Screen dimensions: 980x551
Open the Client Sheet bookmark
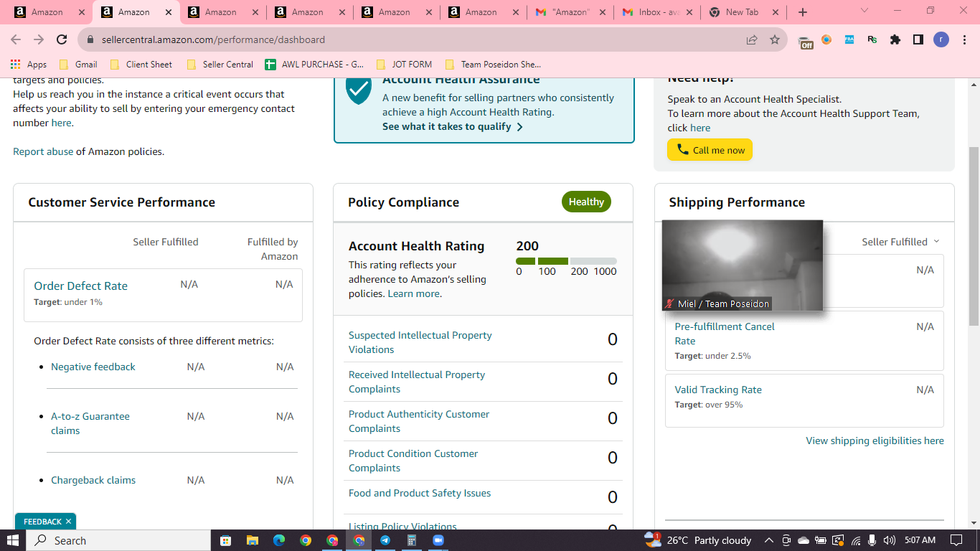point(141,65)
